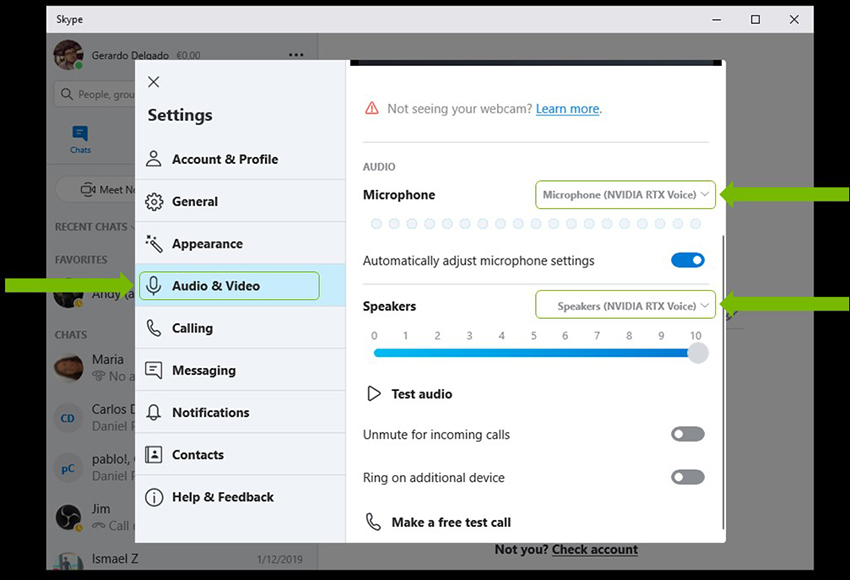This screenshot has height=580, width=850.
Task: Open Contacts settings icon
Action: click(154, 454)
